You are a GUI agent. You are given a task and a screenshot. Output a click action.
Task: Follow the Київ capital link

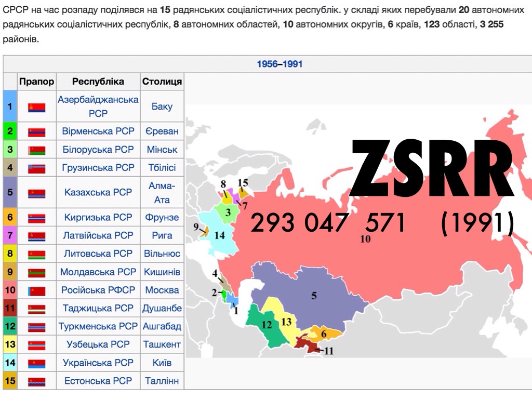[x=162, y=363]
